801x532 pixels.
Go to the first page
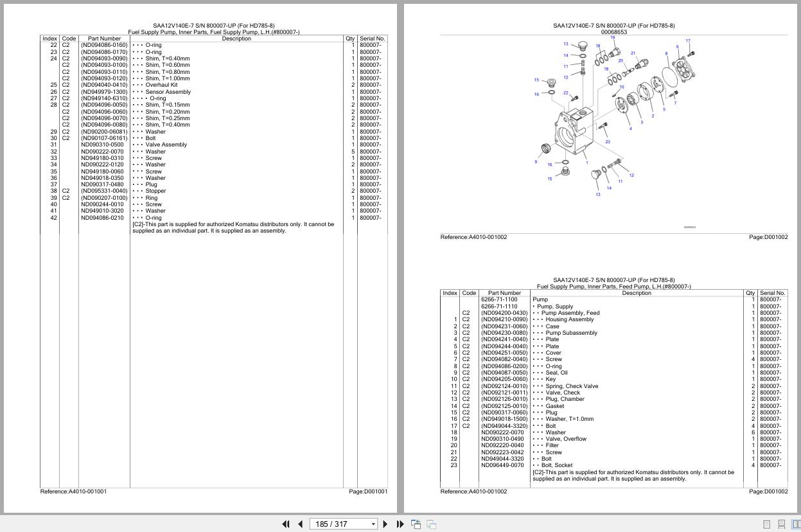[286, 524]
